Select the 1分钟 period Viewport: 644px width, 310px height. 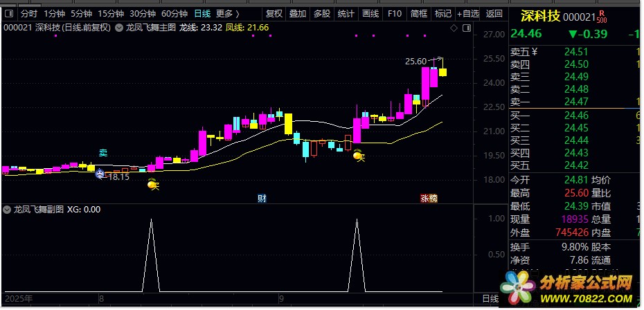click(54, 14)
